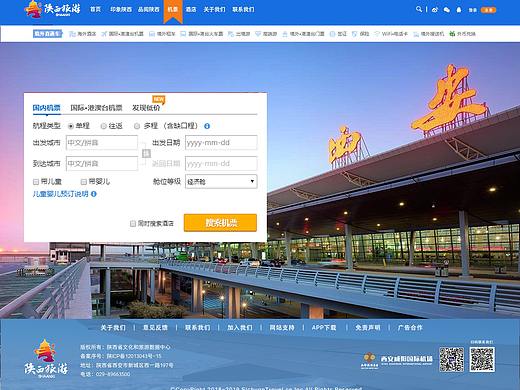Viewport: 520px width, 390px height.
Task: Click the 度假游 icon
Action: 258,34
